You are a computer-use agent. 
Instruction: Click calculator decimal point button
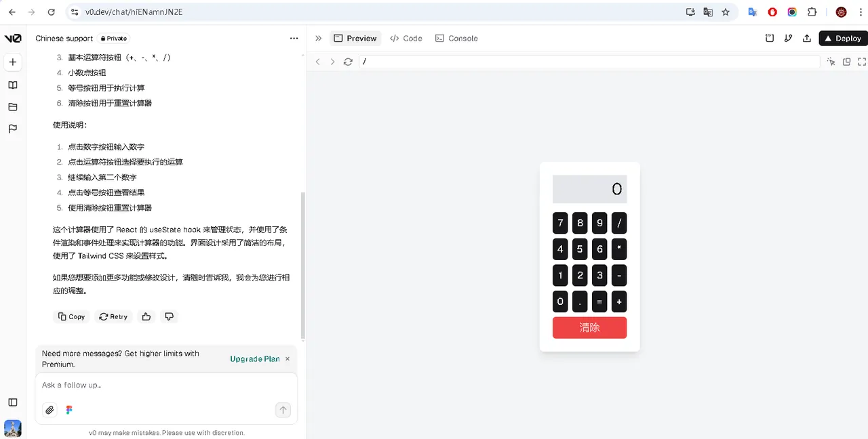coord(580,301)
